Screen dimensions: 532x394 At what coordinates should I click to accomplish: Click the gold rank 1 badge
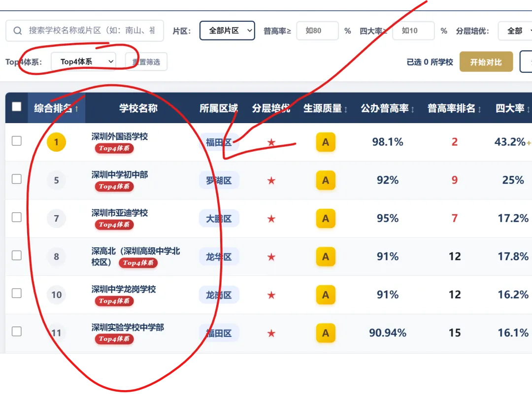coord(56,142)
